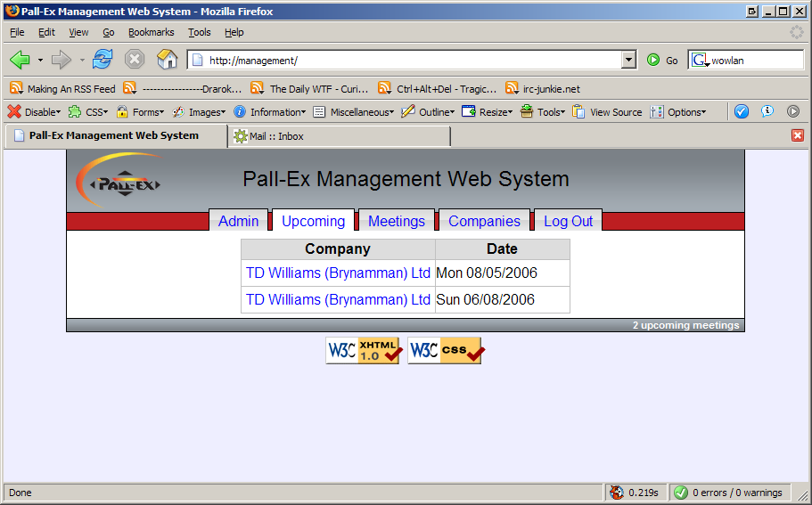Click the Log Out link
Screen dimensions: 812x505
(x=568, y=221)
